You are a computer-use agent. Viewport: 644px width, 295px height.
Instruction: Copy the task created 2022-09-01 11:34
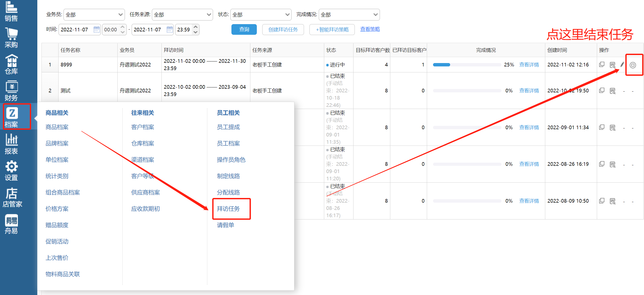click(x=602, y=127)
